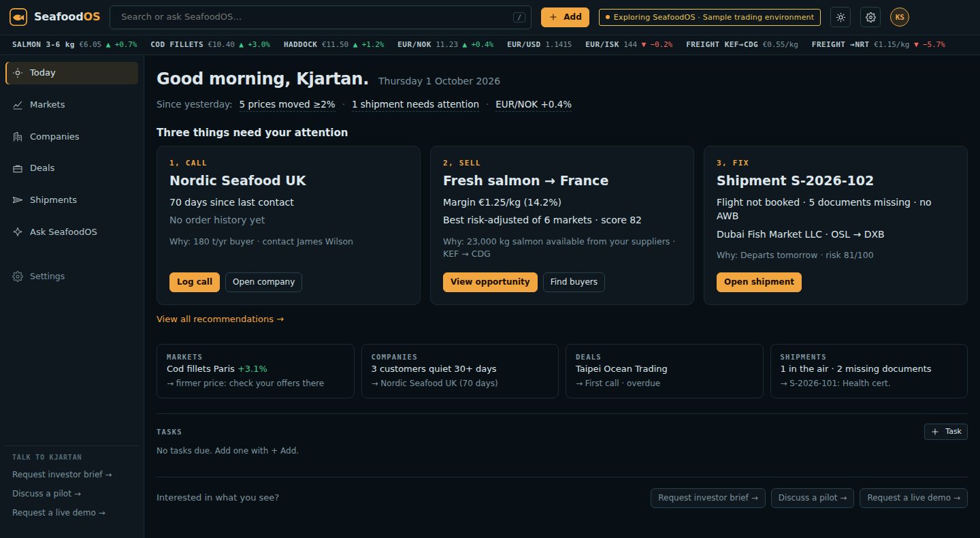Click the Ask SeafoodOS sparkle icon
Image resolution: width=980 pixels, height=538 pixels.
coord(18,232)
